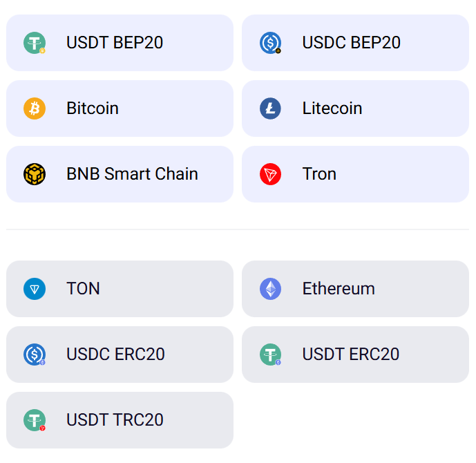The width and height of the screenshot is (476, 463).
Task: Pick USDT TRC20 text label
Action: click(115, 420)
